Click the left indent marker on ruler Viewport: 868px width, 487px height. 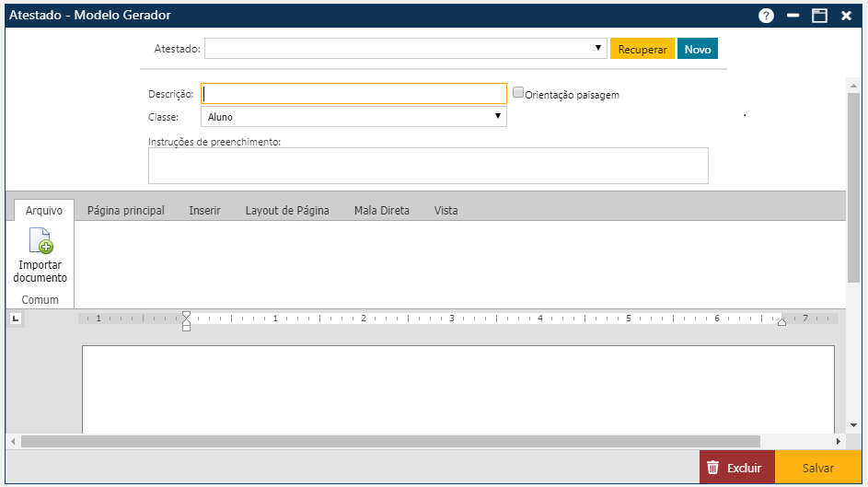tap(186, 320)
